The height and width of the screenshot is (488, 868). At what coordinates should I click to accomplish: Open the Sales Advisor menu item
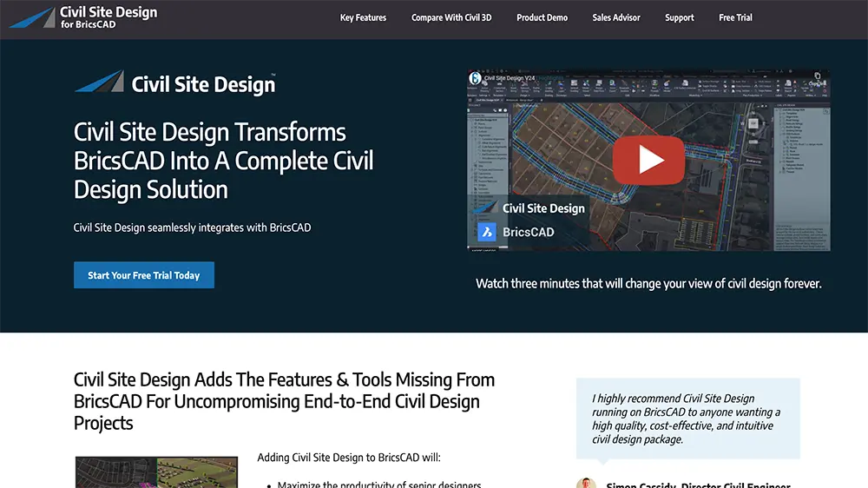click(x=616, y=17)
